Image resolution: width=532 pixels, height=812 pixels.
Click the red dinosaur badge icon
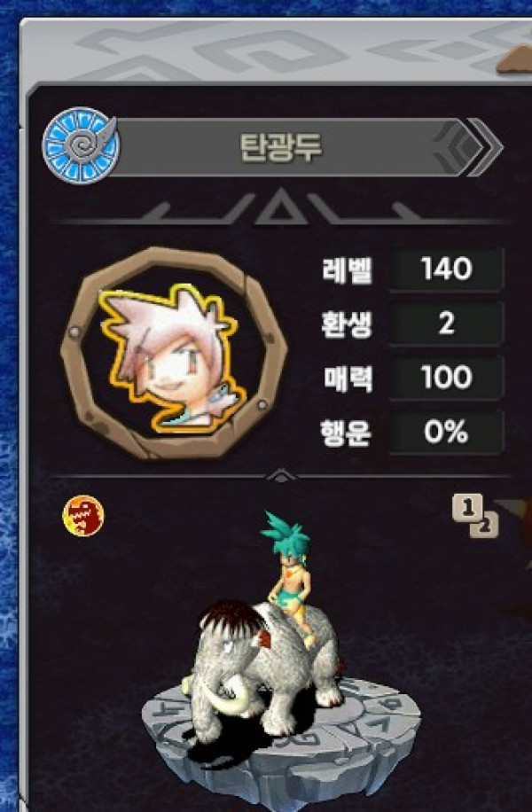click(x=82, y=516)
